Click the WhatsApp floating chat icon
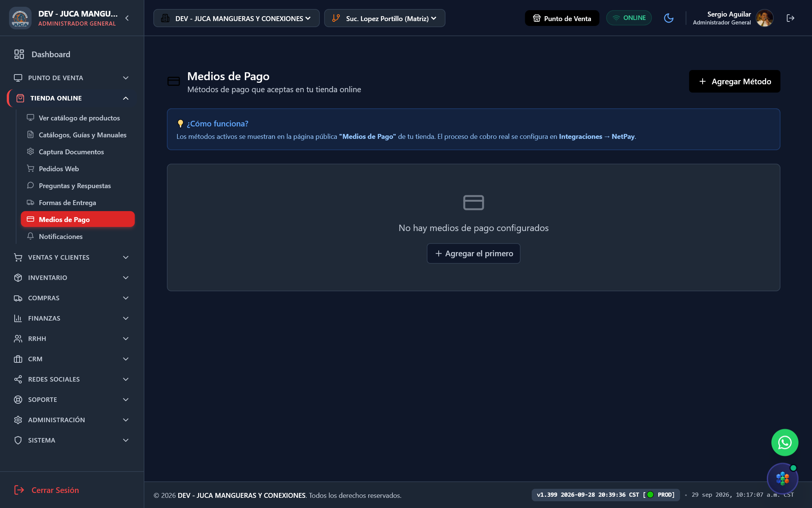This screenshot has width=812, height=508. click(785, 443)
